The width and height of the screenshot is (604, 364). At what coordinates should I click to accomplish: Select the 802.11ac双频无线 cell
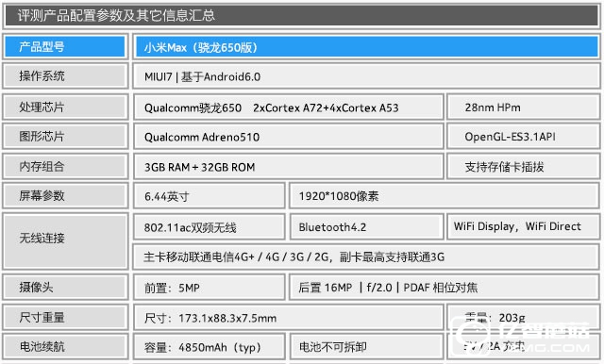pos(210,227)
